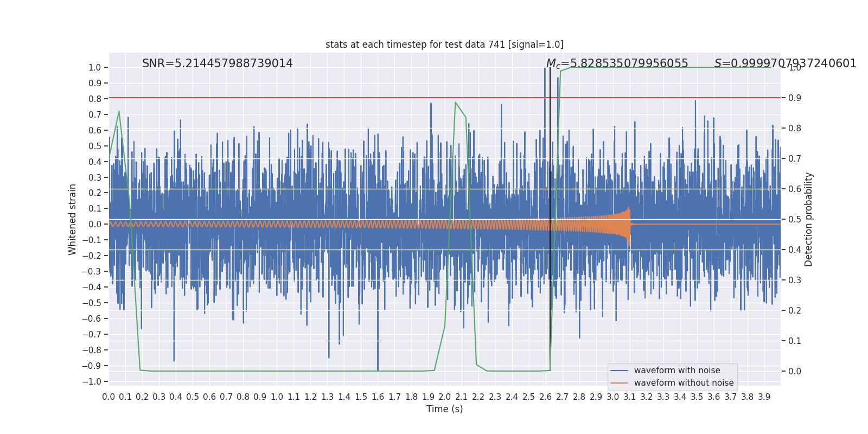Select the S=0.9999 score annotation

pyautogui.click(x=785, y=63)
